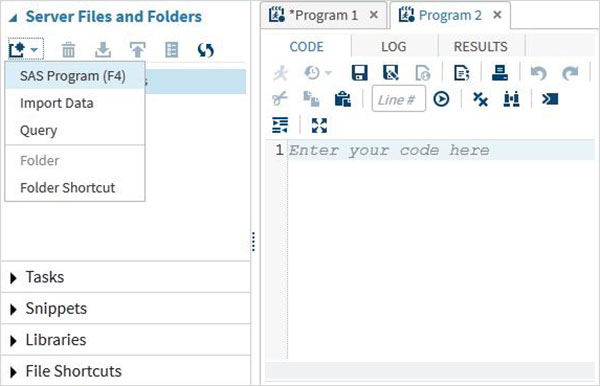The width and height of the screenshot is (600, 386).
Task: Click the Cut scissors icon
Action: (x=280, y=99)
